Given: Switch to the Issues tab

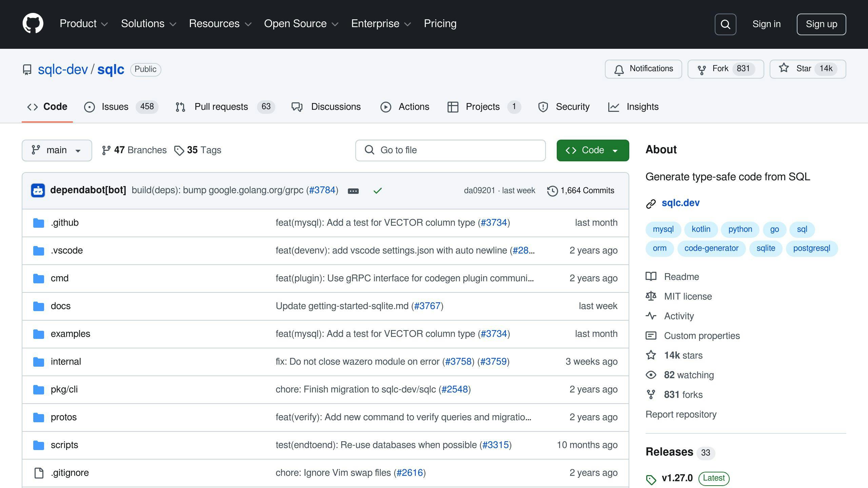Looking at the screenshot, I should (x=121, y=107).
